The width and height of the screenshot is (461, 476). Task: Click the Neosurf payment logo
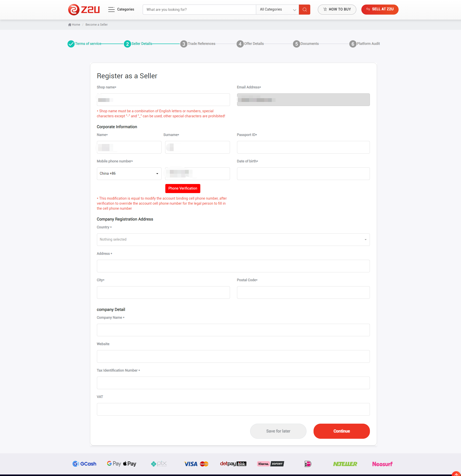382,464
